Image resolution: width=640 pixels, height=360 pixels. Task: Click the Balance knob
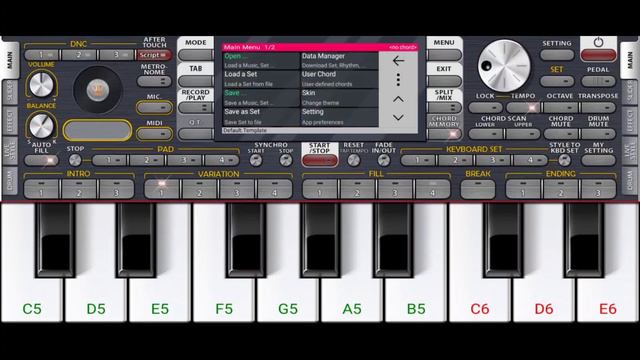(41, 125)
